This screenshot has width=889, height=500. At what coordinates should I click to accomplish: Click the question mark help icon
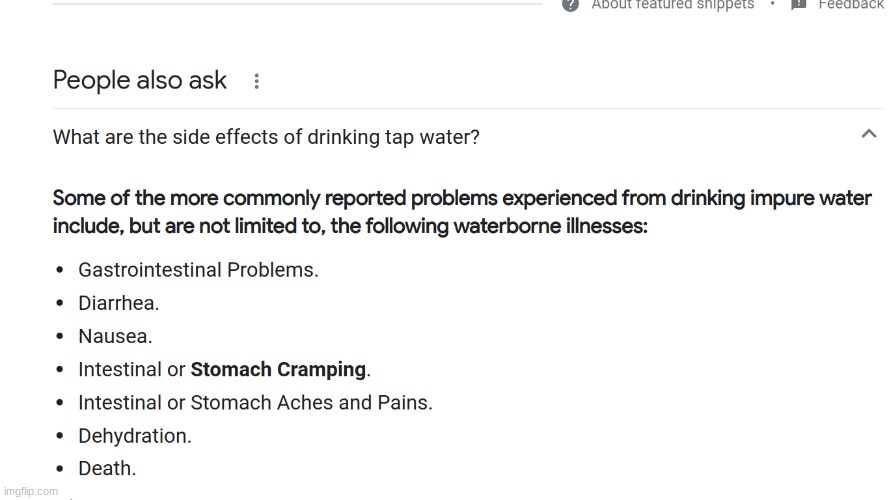[570, 5]
